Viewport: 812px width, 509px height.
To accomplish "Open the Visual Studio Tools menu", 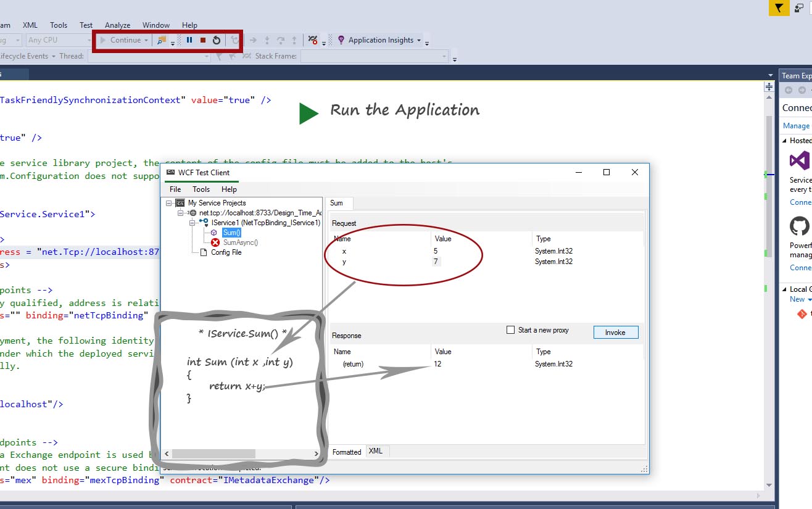I will [59, 25].
